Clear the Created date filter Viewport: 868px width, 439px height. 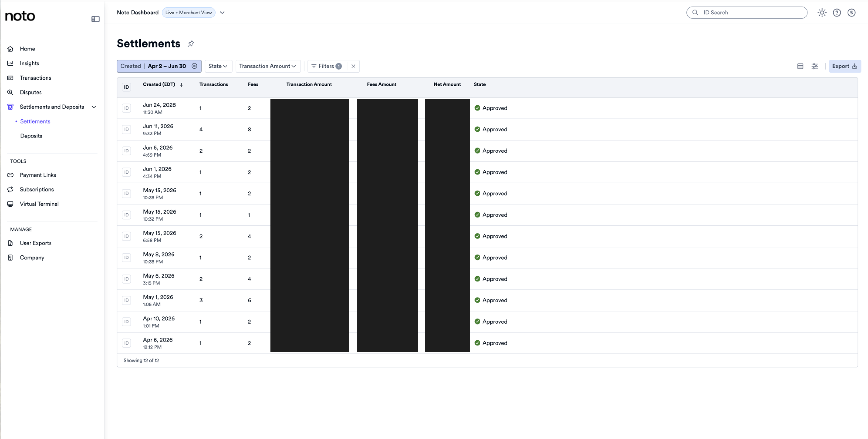click(194, 66)
